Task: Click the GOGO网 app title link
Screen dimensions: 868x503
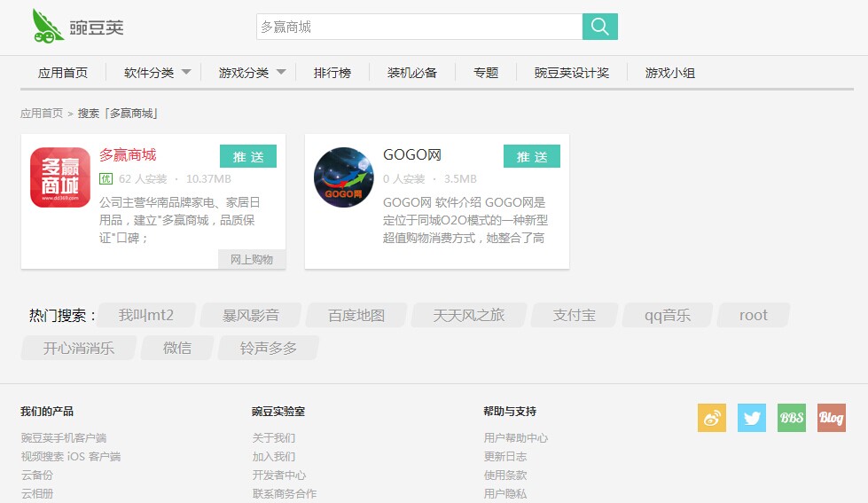Action: [x=412, y=155]
